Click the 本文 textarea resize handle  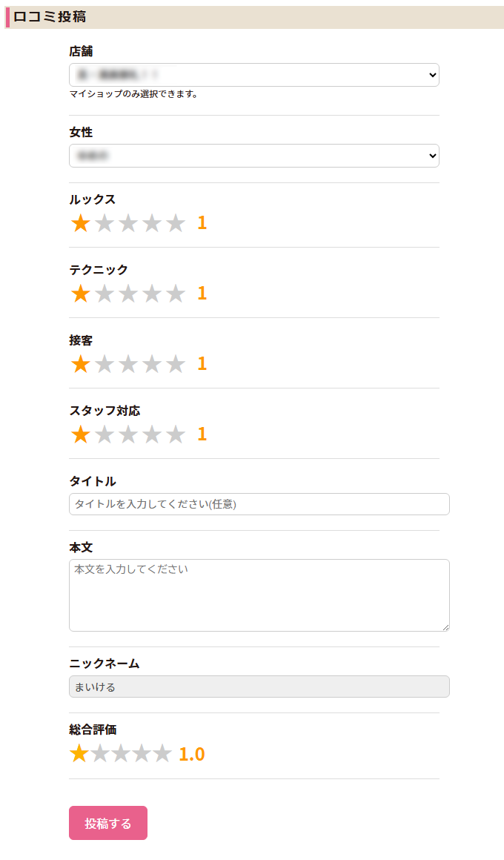click(445, 627)
